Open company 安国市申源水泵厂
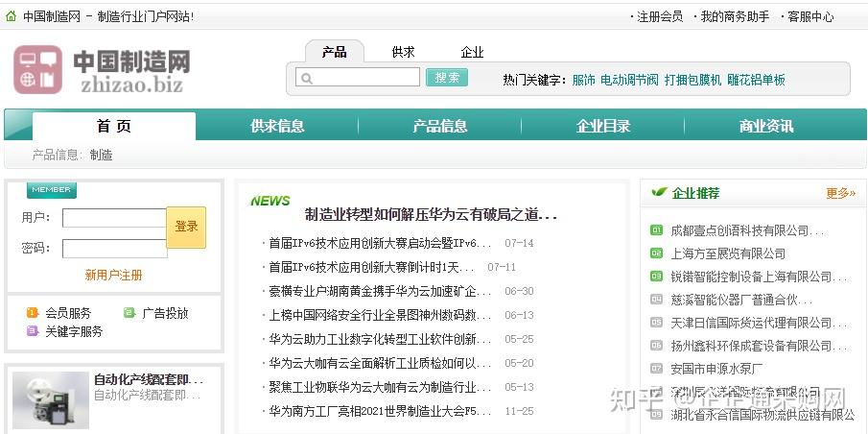The width and height of the screenshot is (868, 434). (716, 369)
